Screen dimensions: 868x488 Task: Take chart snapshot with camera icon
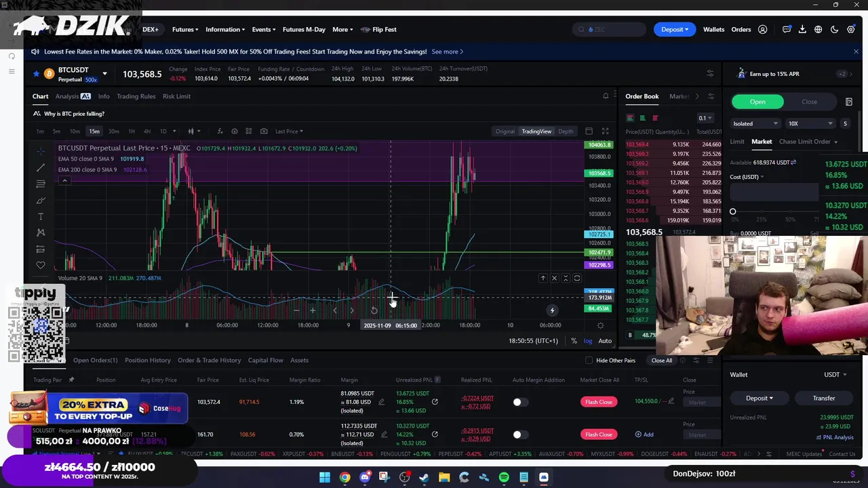click(264, 131)
